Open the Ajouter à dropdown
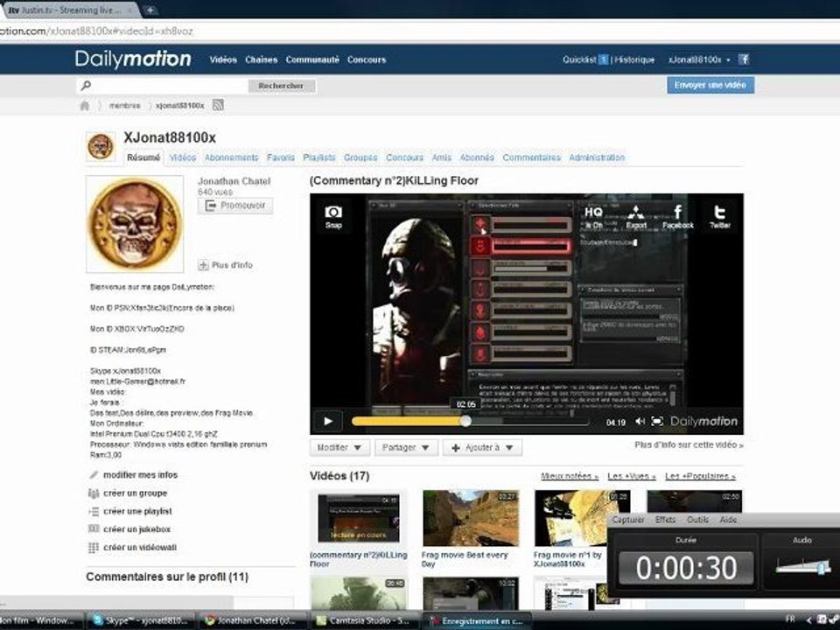Image resolution: width=840 pixels, height=630 pixels. click(482, 447)
